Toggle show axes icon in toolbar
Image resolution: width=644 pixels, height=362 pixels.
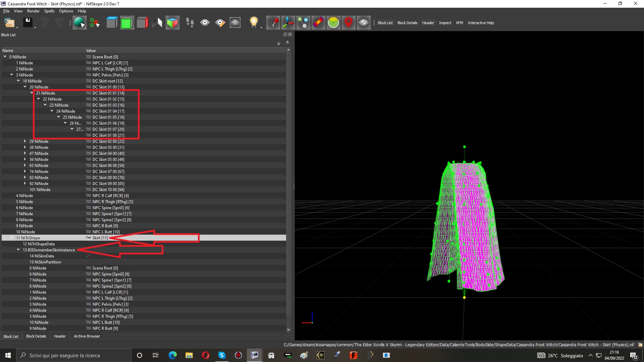(288, 22)
